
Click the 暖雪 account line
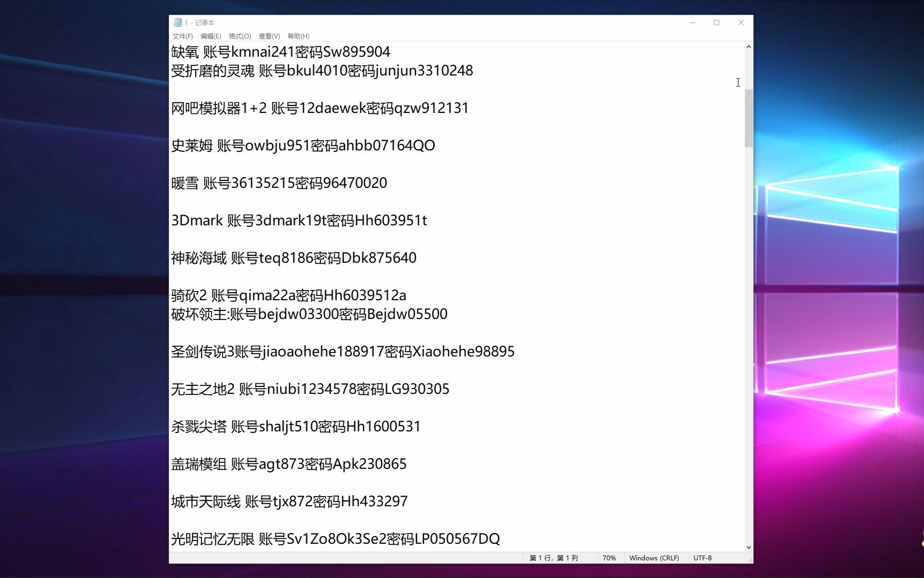(x=279, y=183)
